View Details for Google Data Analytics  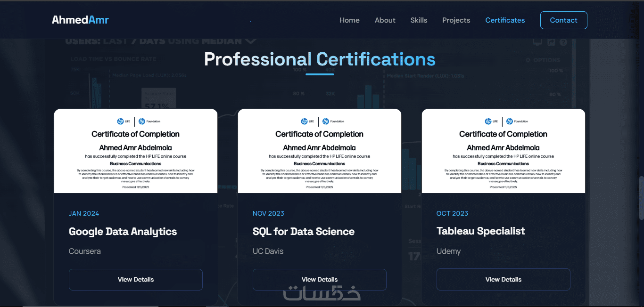click(136, 280)
